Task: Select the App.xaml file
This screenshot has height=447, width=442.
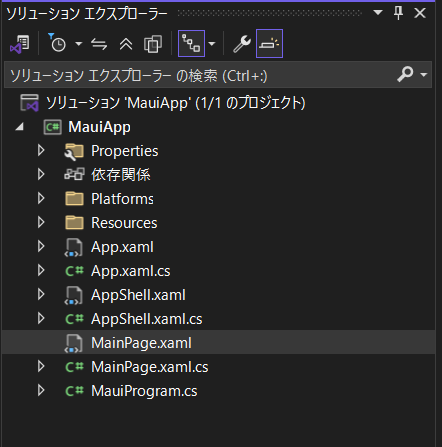Action: pyautogui.click(x=122, y=247)
